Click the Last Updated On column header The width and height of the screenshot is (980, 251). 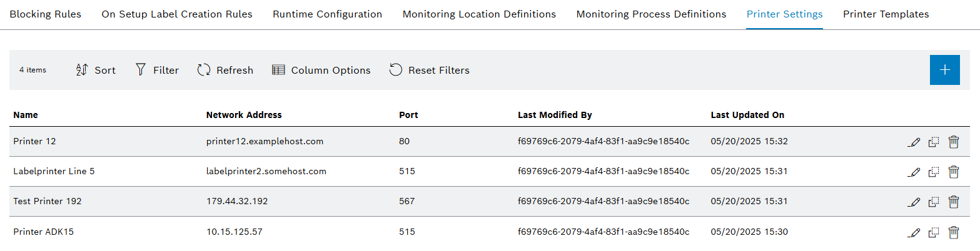tap(747, 115)
